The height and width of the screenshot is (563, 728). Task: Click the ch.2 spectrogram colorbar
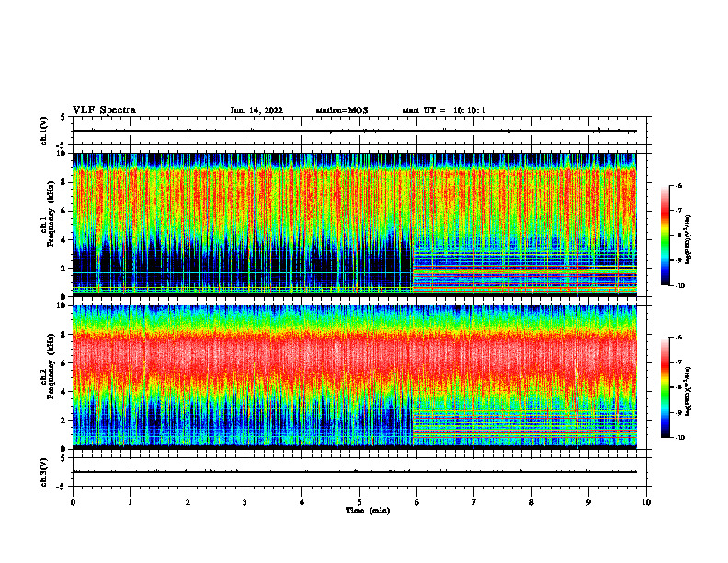coord(665,387)
